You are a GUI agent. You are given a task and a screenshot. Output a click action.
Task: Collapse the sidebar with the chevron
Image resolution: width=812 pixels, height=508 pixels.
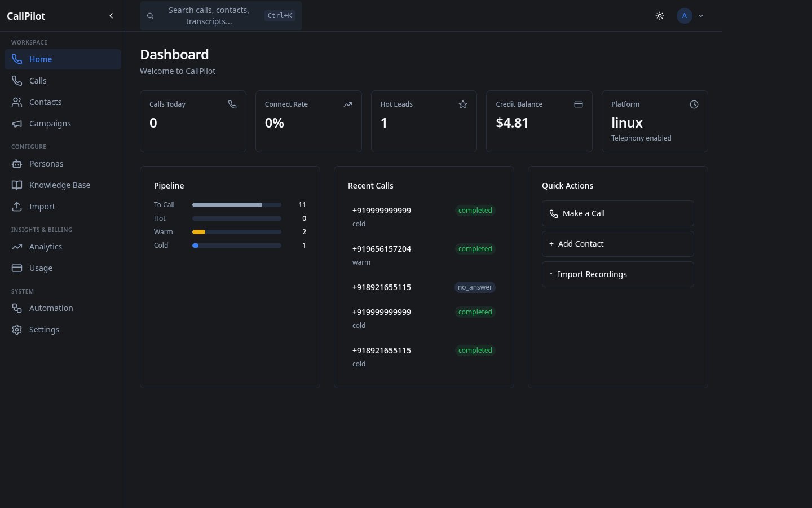click(111, 16)
